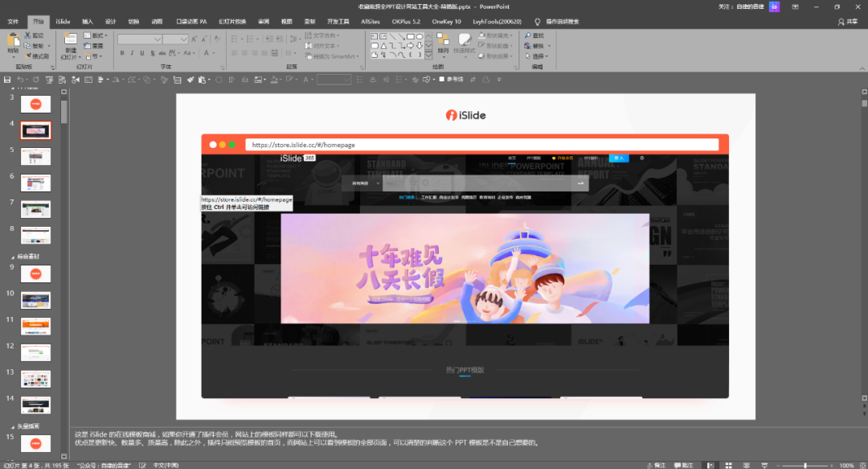This screenshot has height=469, width=868.
Task: Toggle center text alignment
Action: tap(244, 53)
